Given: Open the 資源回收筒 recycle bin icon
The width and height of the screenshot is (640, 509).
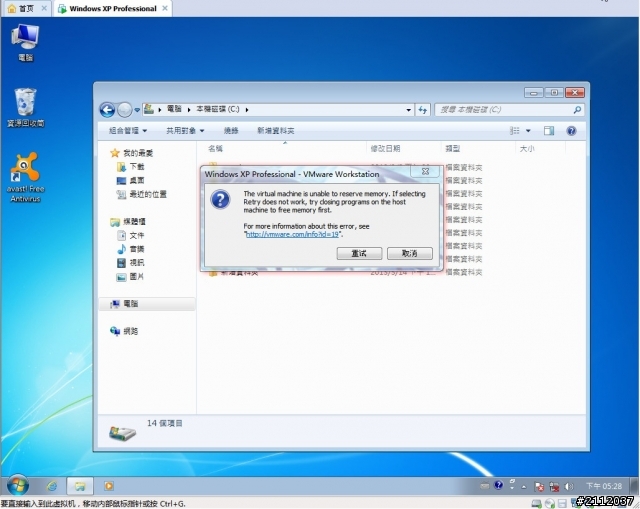Looking at the screenshot, I should pos(25,108).
